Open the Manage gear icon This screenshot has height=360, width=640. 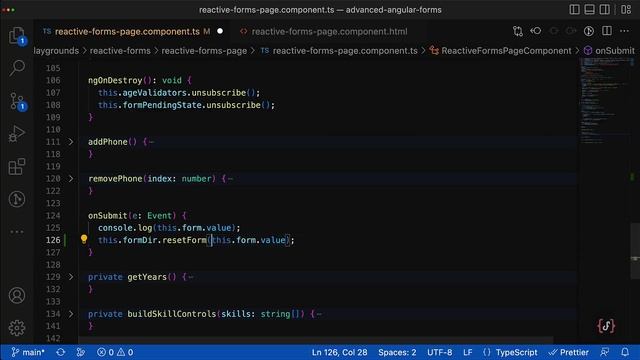click(x=17, y=328)
